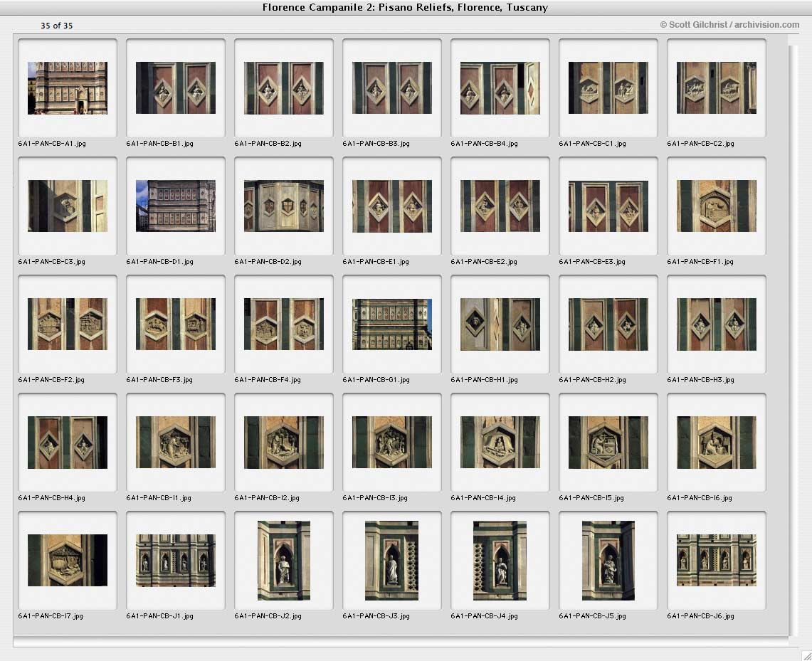This screenshot has height=661, width=812.
Task: Open statue thumbnail 6A1-PAN-CB-J2.jpg
Action: coord(284,561)
